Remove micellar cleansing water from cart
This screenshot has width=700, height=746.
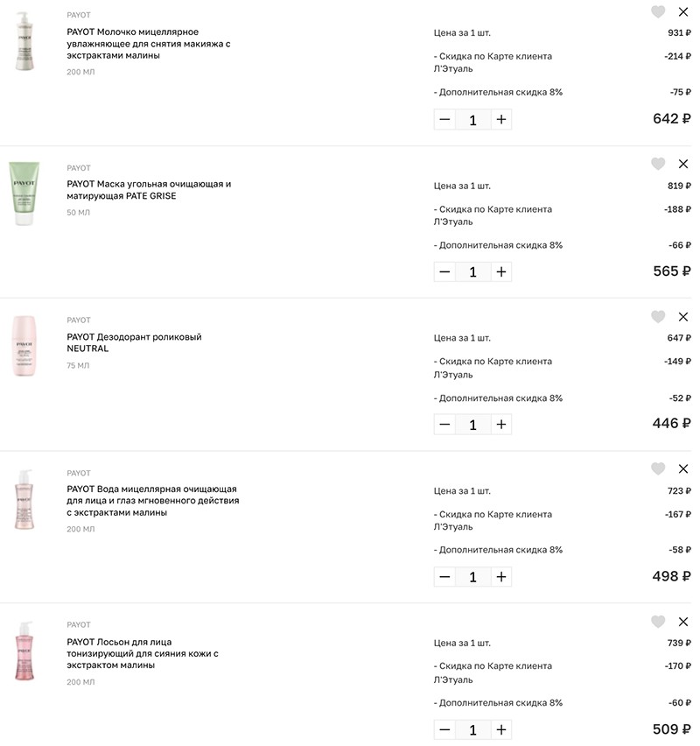pyautogui.click(x=683, y=469)
